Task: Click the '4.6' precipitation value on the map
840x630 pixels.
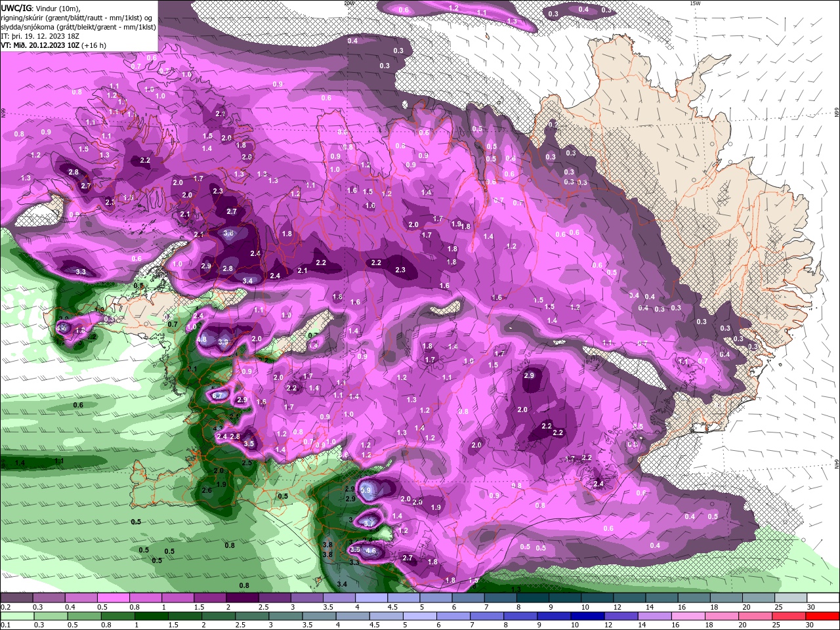Action: [x=371, y=551]
